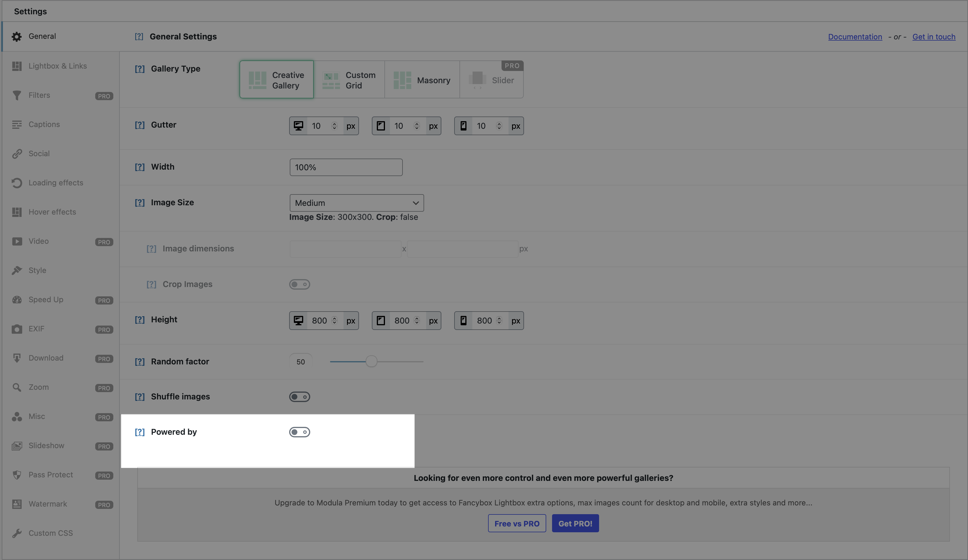
Task: Click the Gallery Type help [?] icon
Action: tap(139, 69)
